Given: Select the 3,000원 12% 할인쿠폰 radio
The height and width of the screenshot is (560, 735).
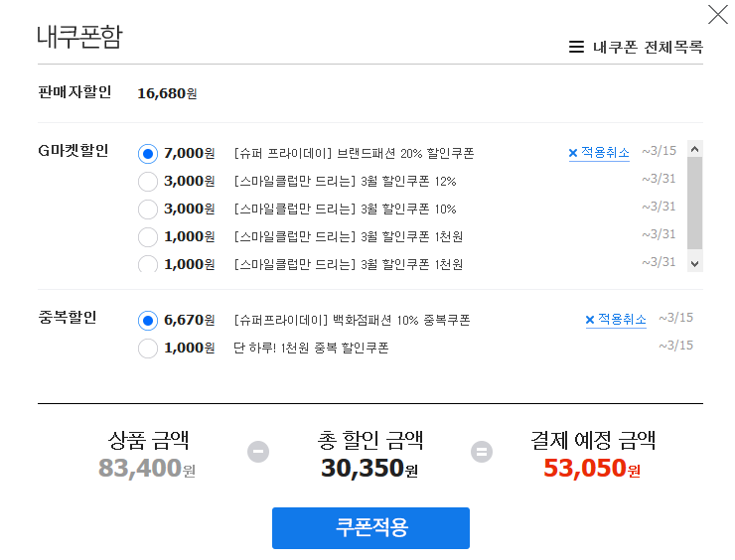Looking at the screenshot, I should pos(148,182).
